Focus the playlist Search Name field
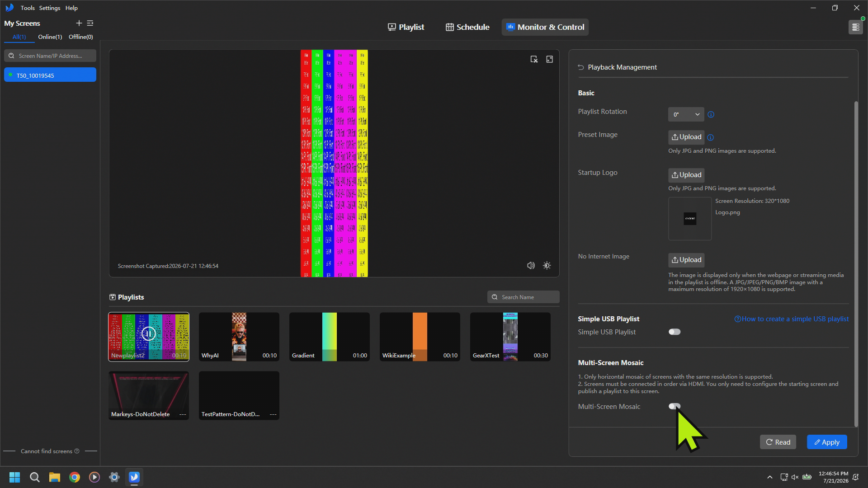The width and height of the screenshot is (868, 488). 523,297
